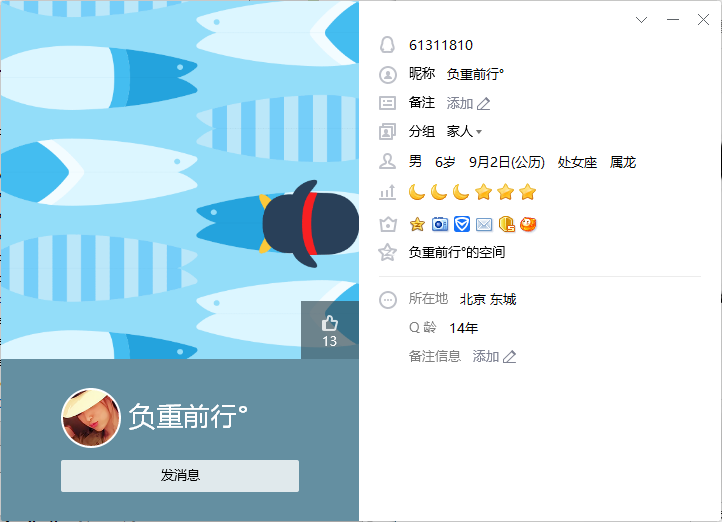Click the thumbs-up like icon
Viewport: 722px width, 522px height.
(329, 324)
